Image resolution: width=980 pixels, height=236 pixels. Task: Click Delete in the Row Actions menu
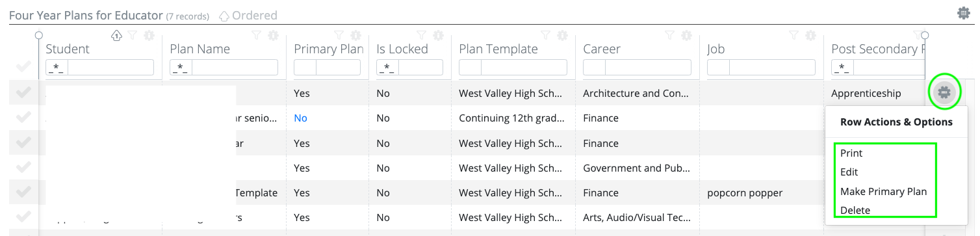coord(855,210)
